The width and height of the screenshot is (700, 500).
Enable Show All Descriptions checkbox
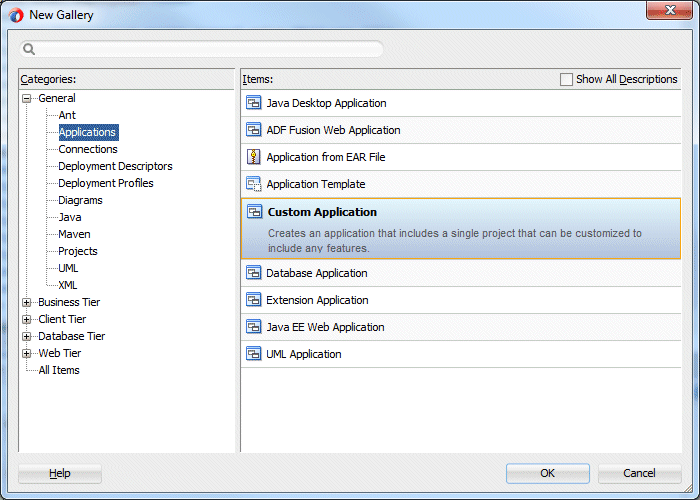[566, 79]
